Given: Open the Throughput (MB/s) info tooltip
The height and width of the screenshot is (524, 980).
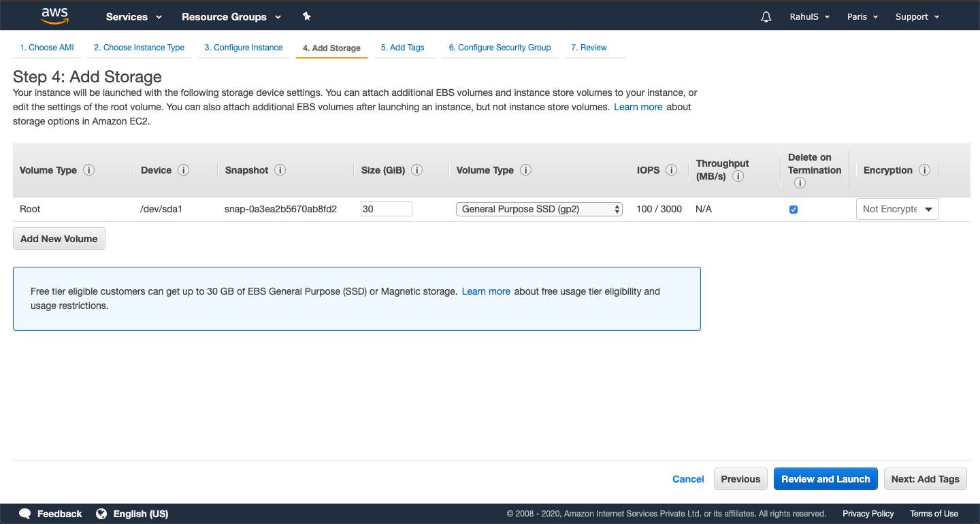Looking at the screenshot, I should [x=738, y=176].
